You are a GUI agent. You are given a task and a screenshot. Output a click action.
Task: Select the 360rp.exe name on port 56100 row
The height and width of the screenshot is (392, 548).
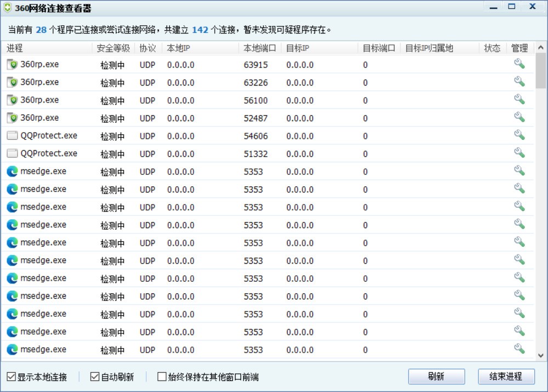39,100
